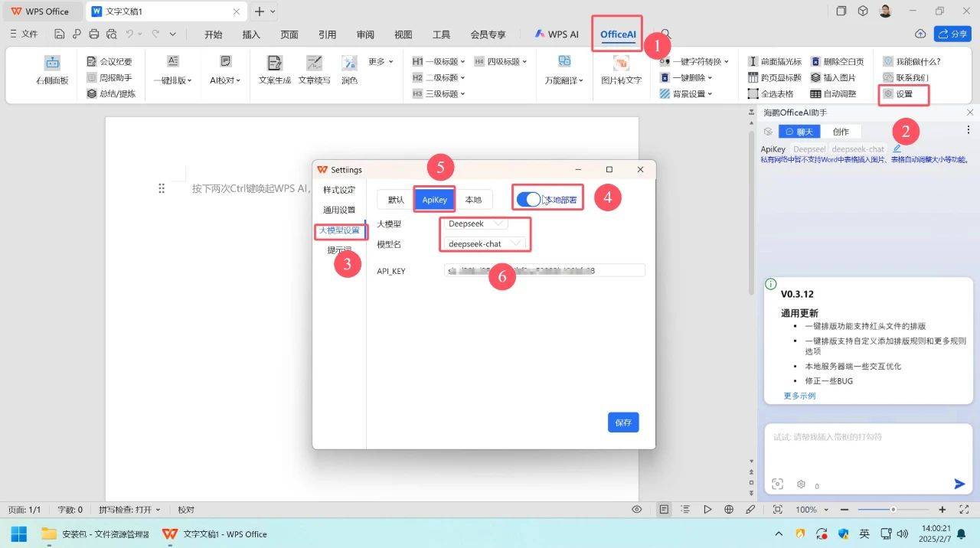Viewport: 980px width, 548px height.
Task: Select the 润色 polish tool
Action: 349,64
